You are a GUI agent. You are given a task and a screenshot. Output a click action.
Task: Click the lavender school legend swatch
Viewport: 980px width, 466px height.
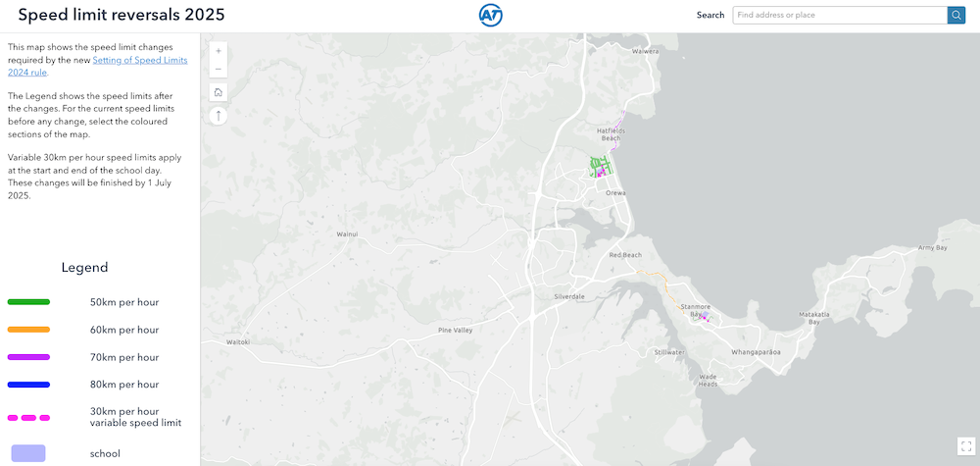pos(28,453)
